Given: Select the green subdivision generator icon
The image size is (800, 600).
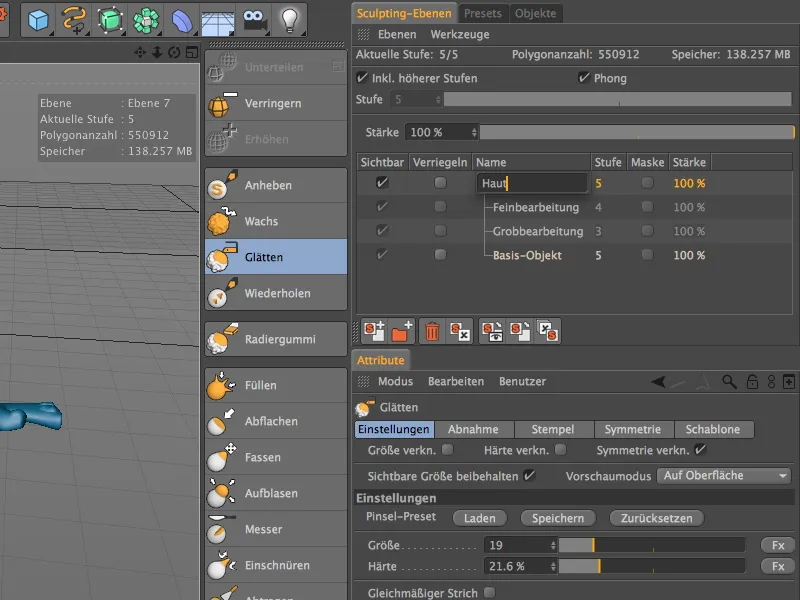Looking at the screenshot, I should 110,20.
